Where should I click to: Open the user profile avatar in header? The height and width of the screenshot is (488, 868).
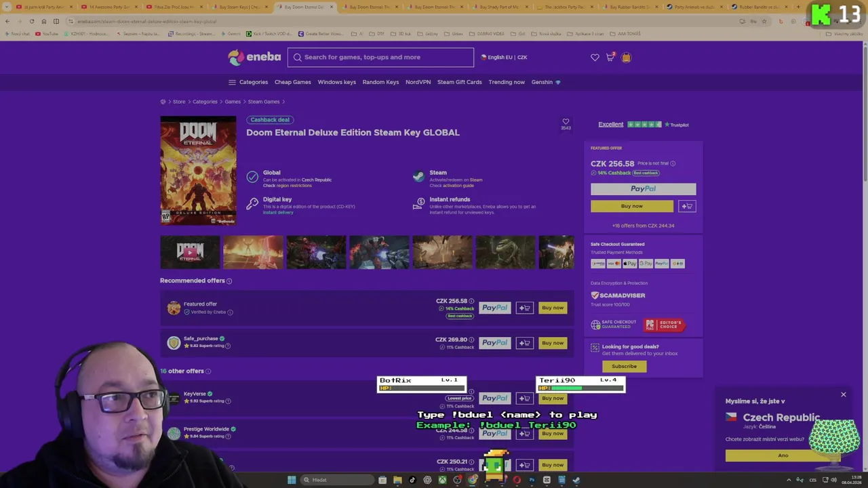[626, 58]
